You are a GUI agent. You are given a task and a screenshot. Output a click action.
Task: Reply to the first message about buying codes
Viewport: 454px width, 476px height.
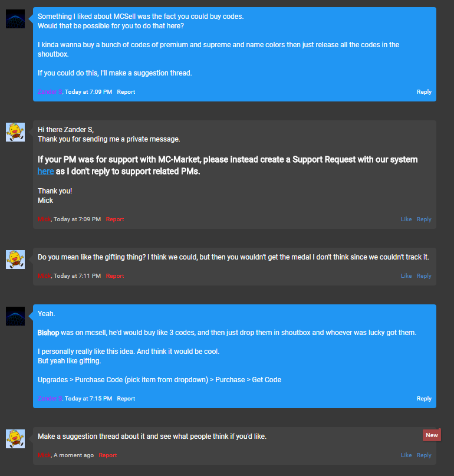(x=424, y=92)
